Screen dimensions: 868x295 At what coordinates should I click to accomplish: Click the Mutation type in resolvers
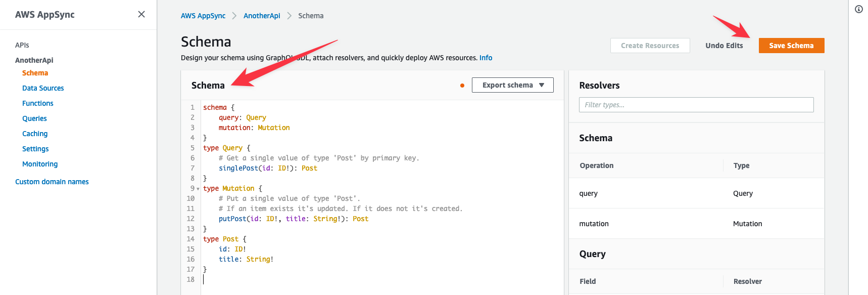[748, 224]
